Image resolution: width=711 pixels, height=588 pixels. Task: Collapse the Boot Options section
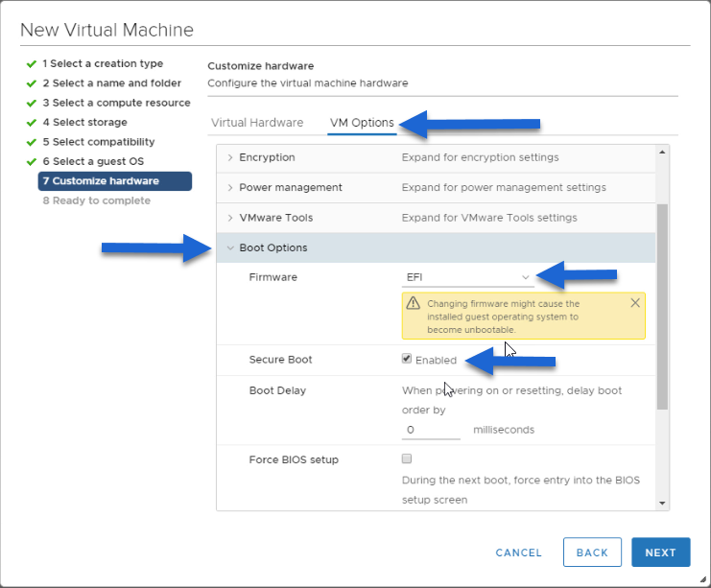click(230, 247)
